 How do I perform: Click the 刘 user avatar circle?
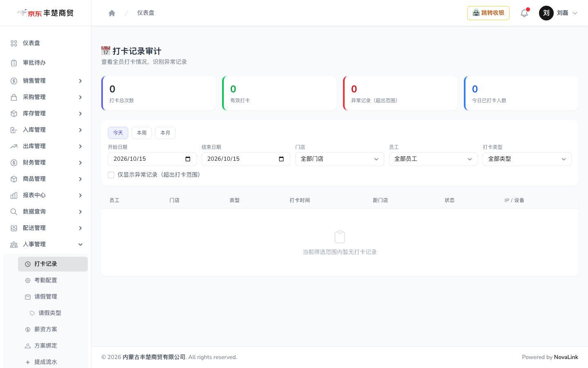click(x=546, y=13)
